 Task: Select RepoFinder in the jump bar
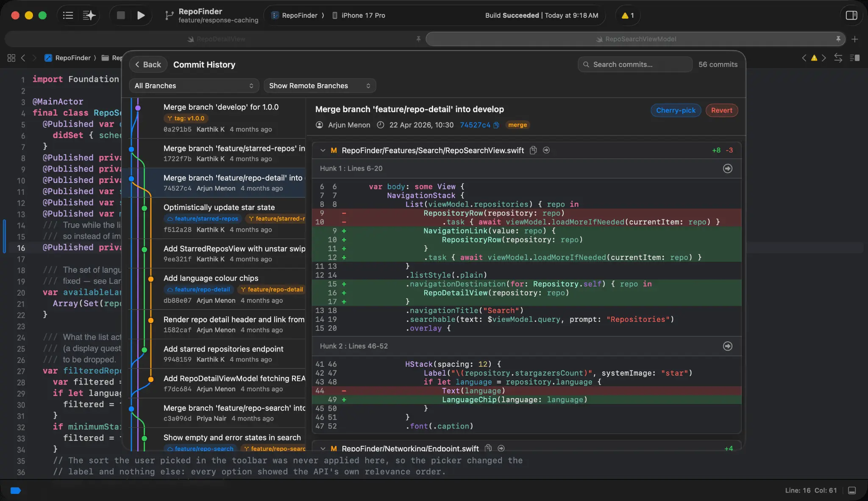tap(68, 58)
